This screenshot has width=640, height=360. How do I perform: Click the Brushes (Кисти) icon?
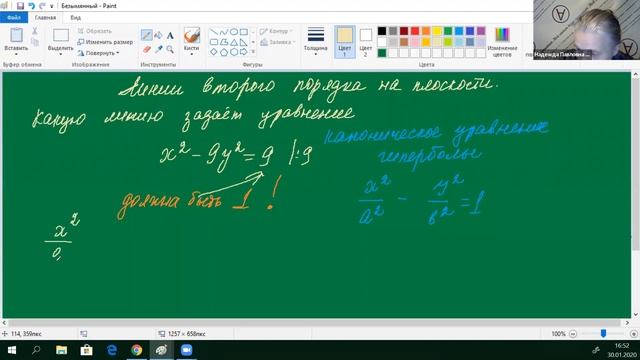pyautogui.click(x=191, y=36)
